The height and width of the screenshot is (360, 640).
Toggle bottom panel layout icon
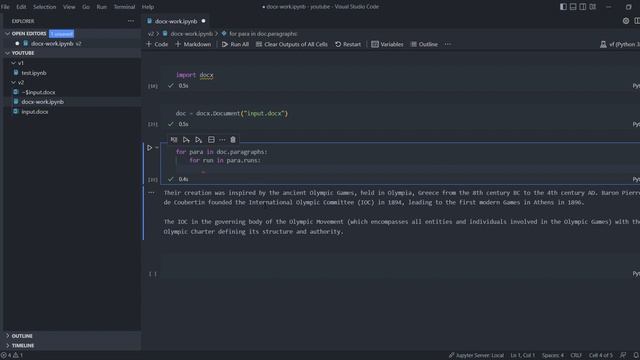click(573, 7)
